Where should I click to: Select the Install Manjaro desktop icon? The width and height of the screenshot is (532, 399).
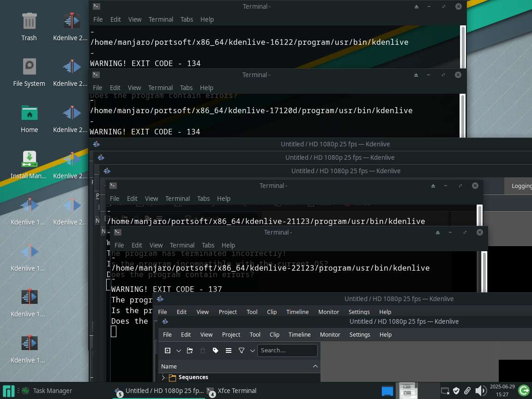click(x=29, y=165)
